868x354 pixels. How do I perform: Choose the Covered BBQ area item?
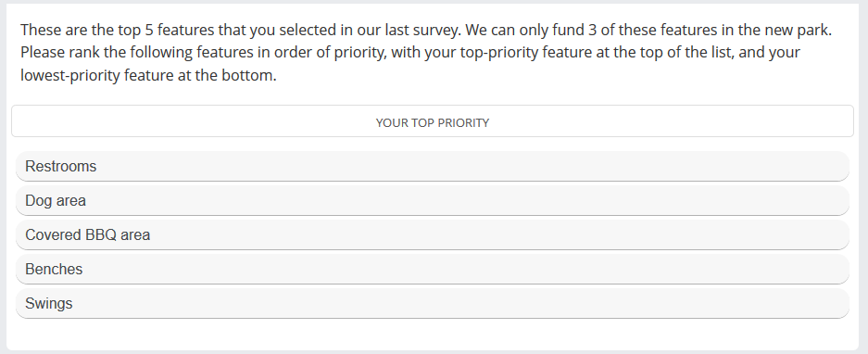coord(433,234)
